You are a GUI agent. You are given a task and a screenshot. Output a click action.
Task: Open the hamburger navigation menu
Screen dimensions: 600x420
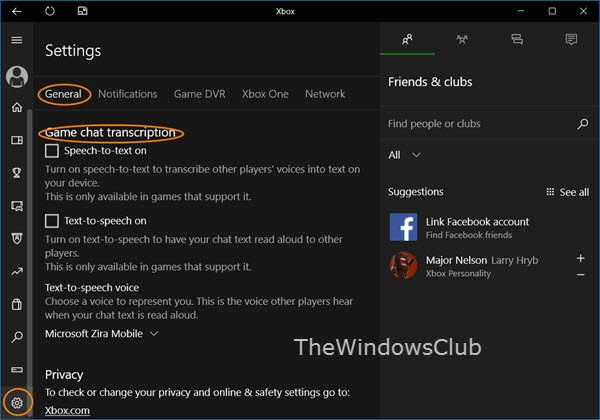pos(17,40)
